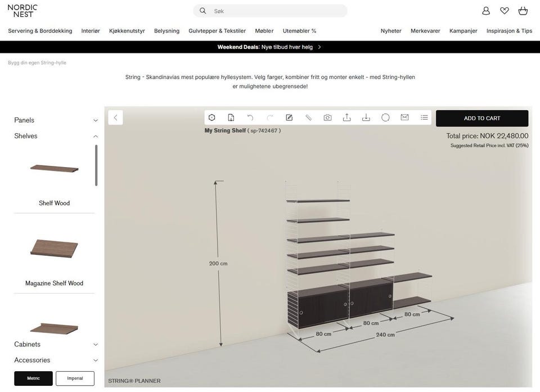
Task: Undo the last planner action
Action: [250, 118]
